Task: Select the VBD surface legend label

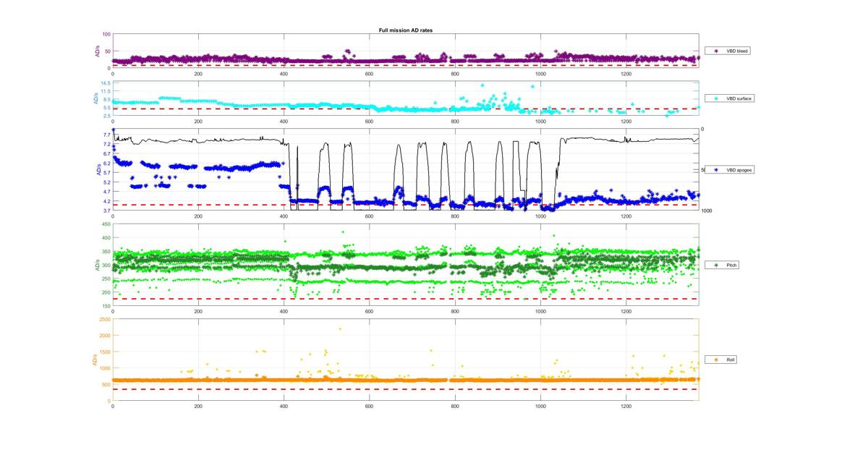Action: pyautogui.click(x=739, y=98)
